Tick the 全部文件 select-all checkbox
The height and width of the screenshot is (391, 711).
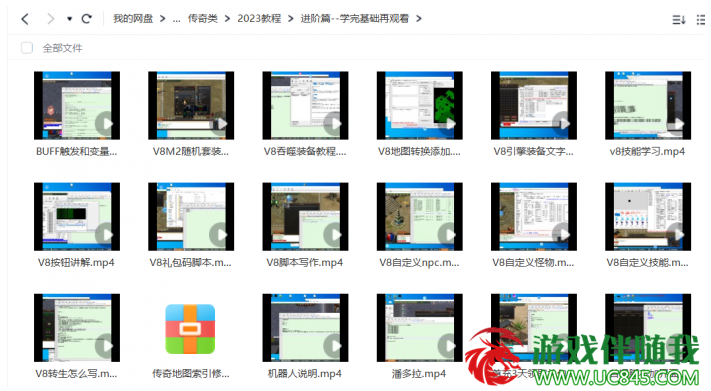27,48
